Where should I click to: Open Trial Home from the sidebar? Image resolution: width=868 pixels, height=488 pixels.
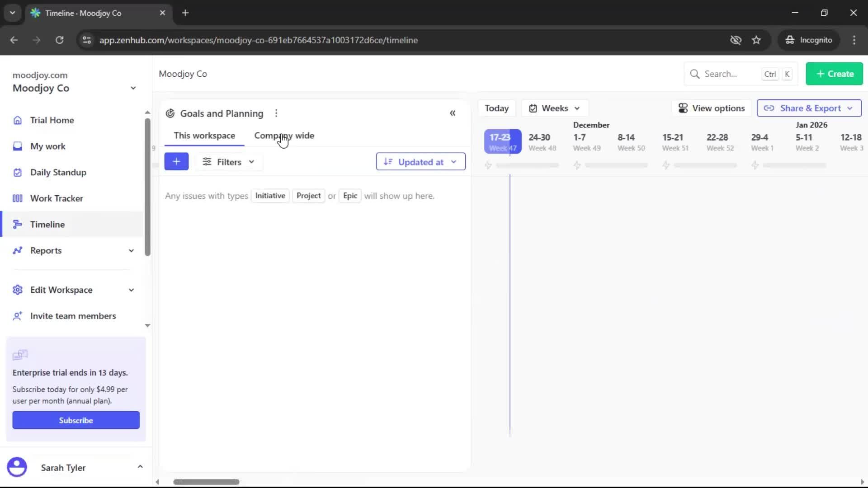[x=51, y=120]
